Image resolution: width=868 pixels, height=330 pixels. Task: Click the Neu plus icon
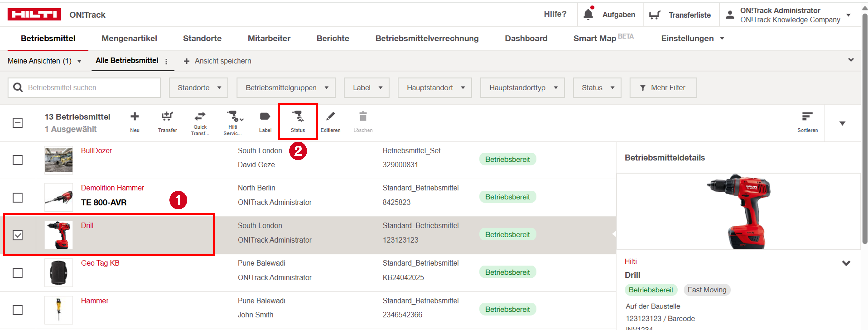point(135,117)
